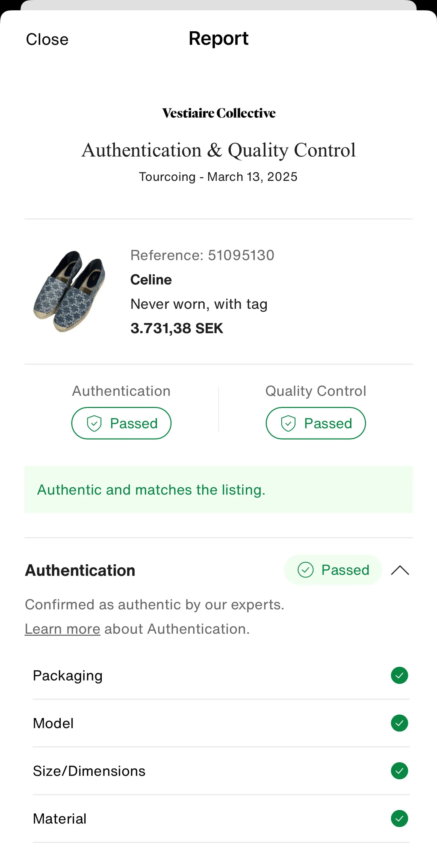The height and width of the screenshot is (868, 437).
Task: Open the Learn more link
Action: pyautogui.click(x=62, y=629)
